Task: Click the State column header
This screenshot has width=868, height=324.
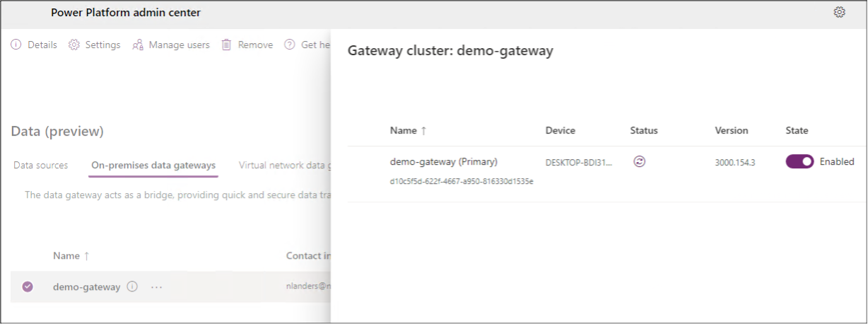Action: [x=797, y=130]
